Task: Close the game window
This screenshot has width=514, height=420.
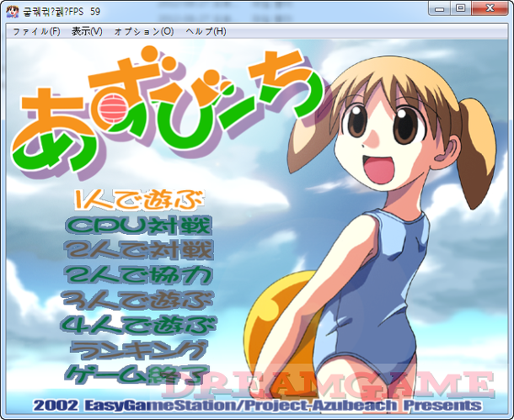Action: click(490, 9)
